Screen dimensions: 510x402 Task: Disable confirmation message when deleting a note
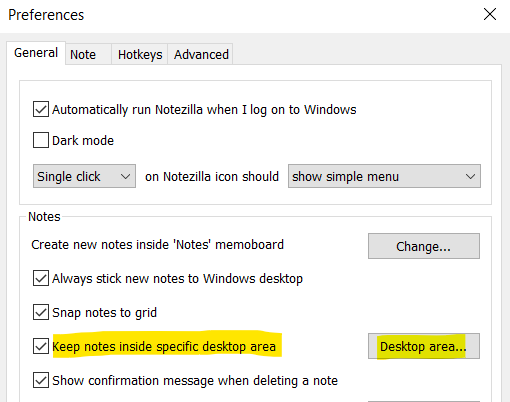coord(41,380)
